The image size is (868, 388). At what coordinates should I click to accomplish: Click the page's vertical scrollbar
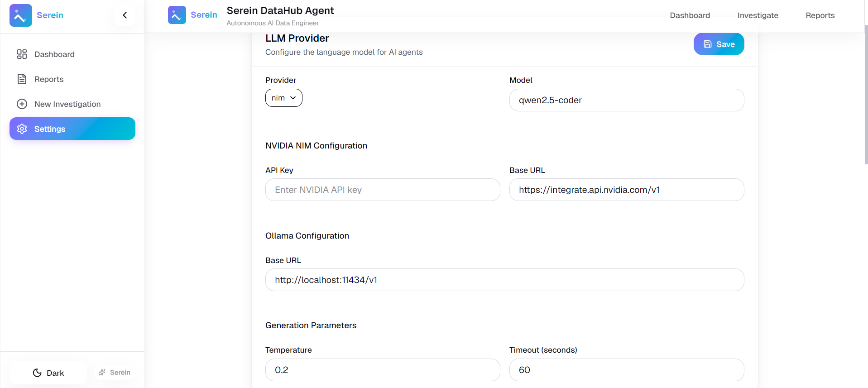866,95
